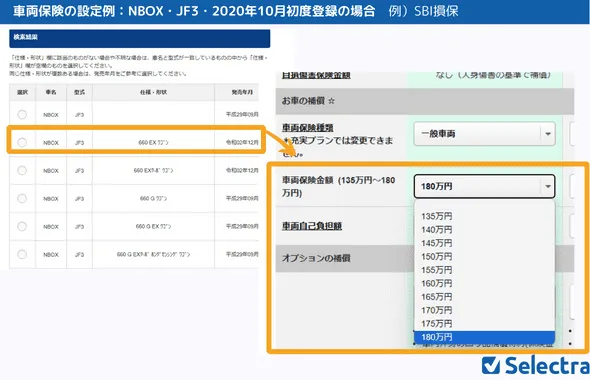The image size is (590, 380).
Task: Click the 660 G wagon spec cell
Action: point(154,198)
